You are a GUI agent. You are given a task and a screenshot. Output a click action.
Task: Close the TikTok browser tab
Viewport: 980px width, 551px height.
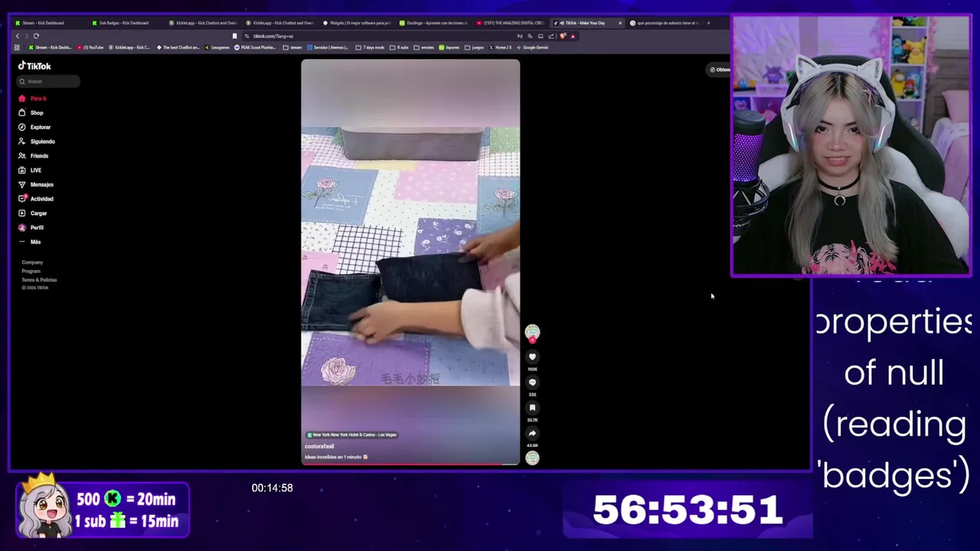tap(620, 23)
